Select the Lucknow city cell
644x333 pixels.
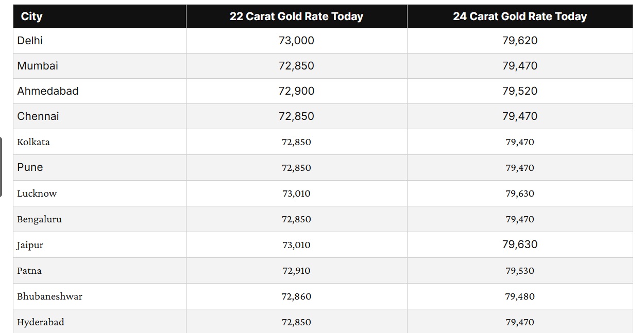37,194
